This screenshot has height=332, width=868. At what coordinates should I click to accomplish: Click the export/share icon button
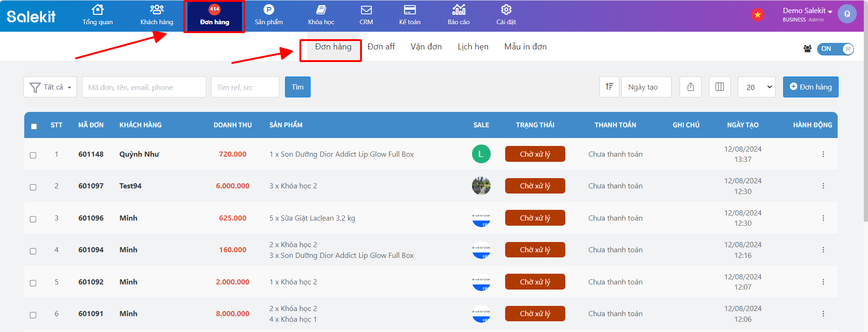pos(690,87)
